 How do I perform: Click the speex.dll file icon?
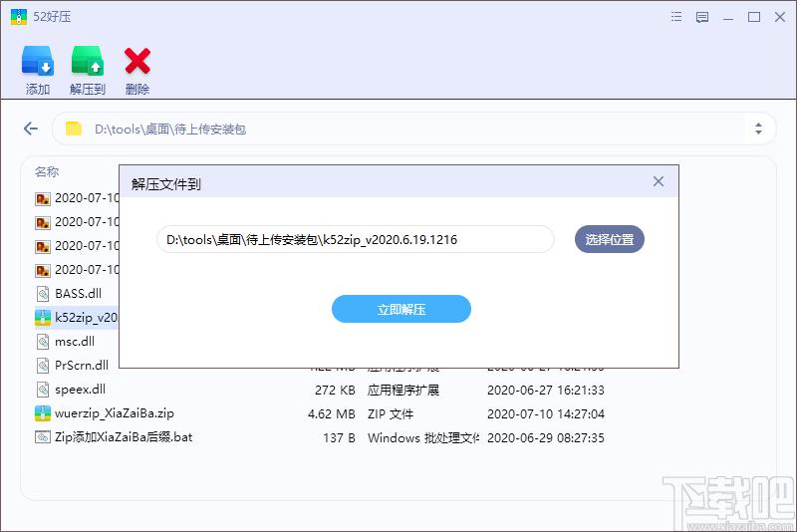43,390
